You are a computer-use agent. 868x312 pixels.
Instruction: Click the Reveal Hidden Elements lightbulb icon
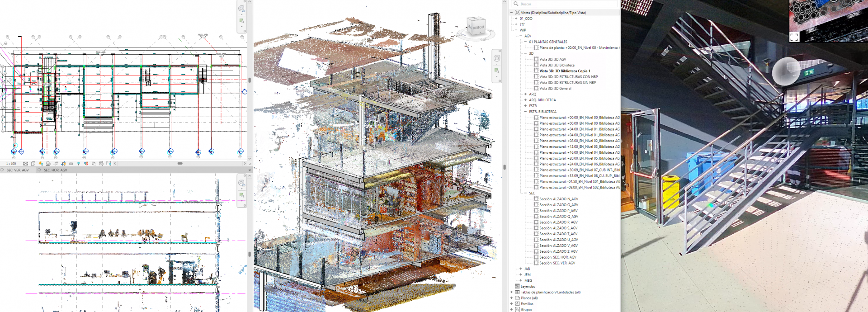(79, 164)
